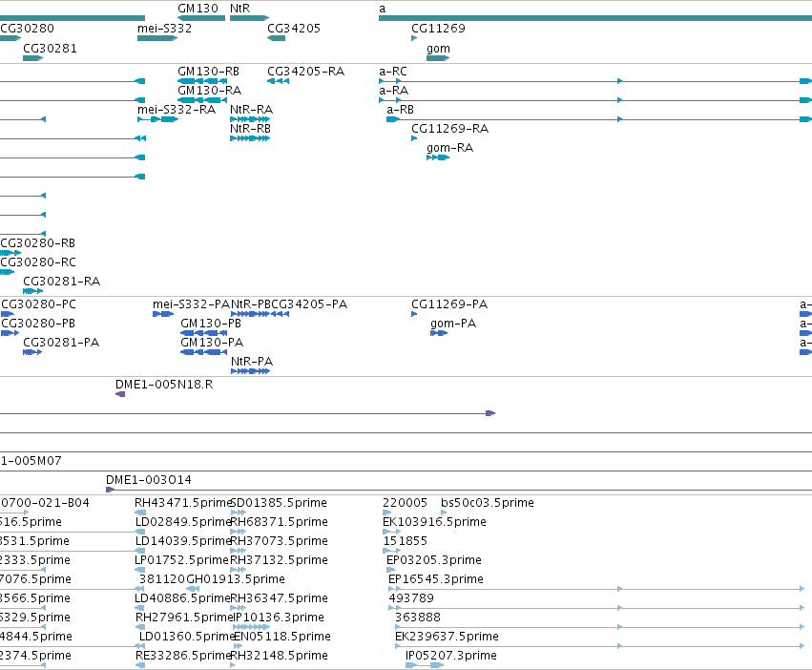Select the 363888 EST label
Image resolution: width=812 pixels, height=670 pixels.
coord(417,618)
